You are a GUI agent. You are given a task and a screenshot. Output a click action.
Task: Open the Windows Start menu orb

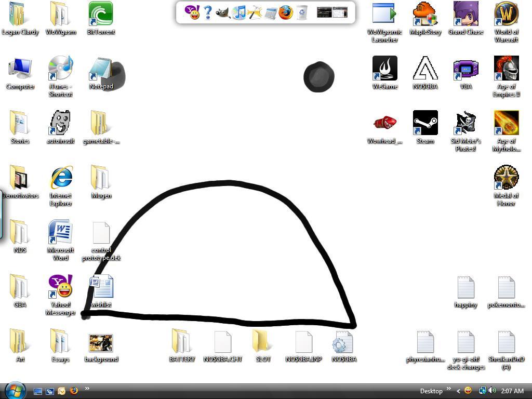click(15, 390)
